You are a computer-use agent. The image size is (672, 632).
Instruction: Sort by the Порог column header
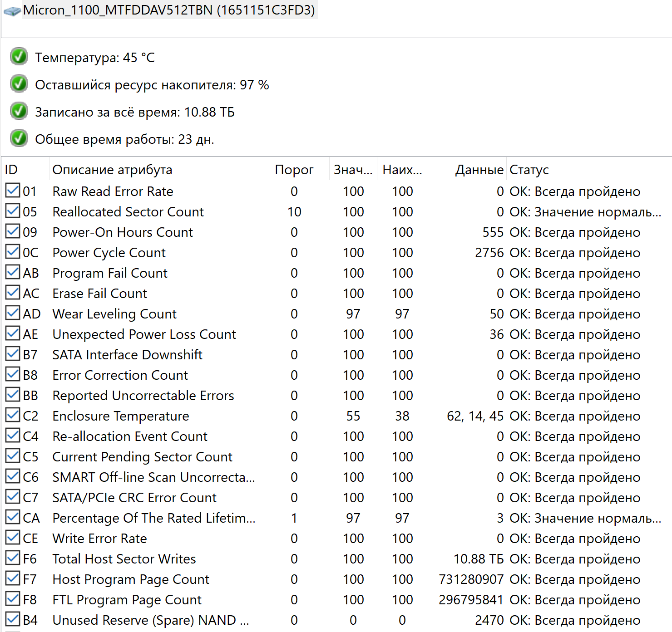point(294,170)
